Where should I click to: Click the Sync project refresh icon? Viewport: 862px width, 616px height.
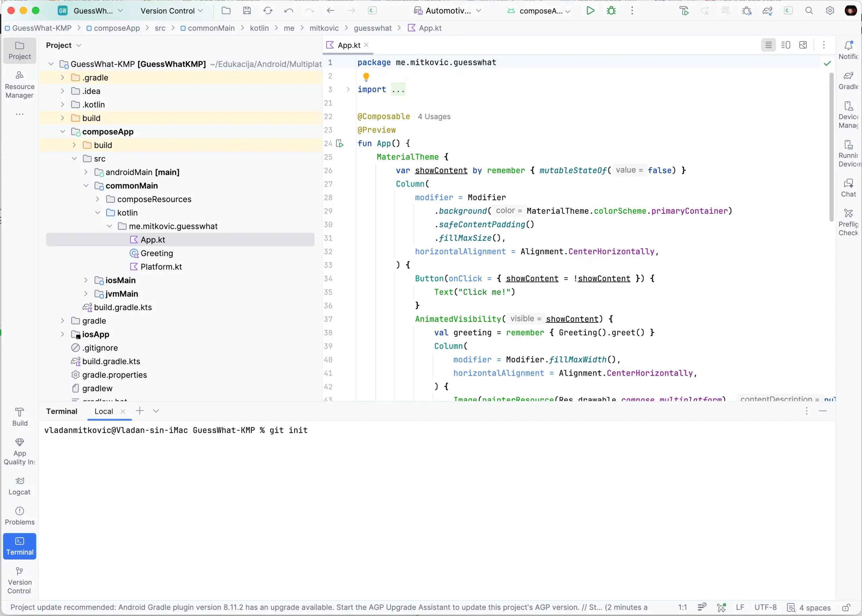pyautogui.click(x=267, y=11)
